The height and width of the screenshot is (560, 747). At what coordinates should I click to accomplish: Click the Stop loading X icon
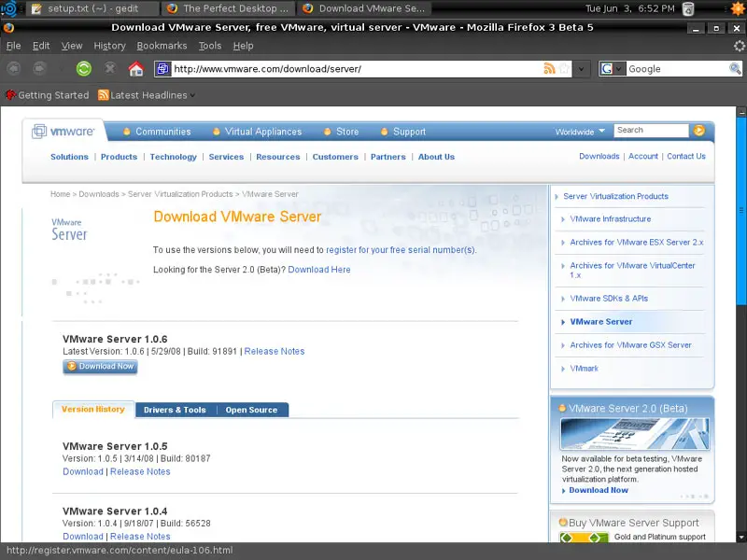point(110,68)
